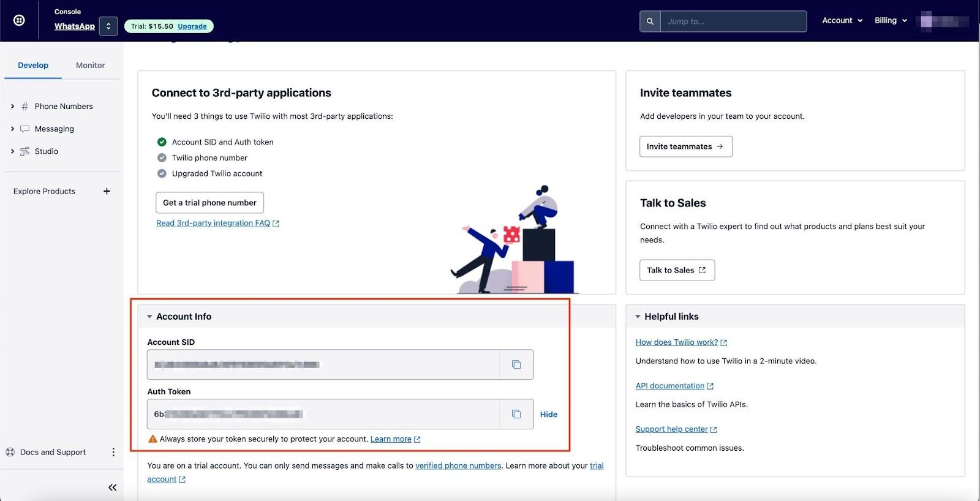Viewport: 980px width, 501px height.
Task: Collapse the Account Info section
Action: pyautogui.click(x=149, y=317)
